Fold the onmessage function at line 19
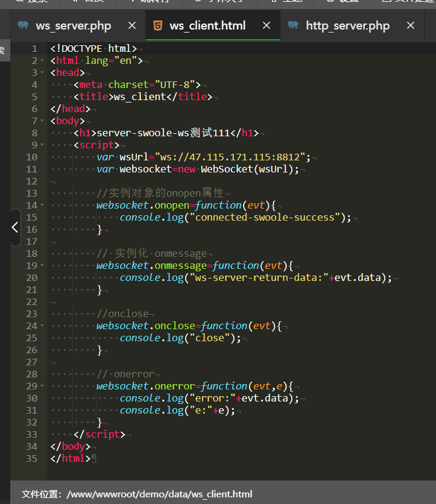 (42, 265)
